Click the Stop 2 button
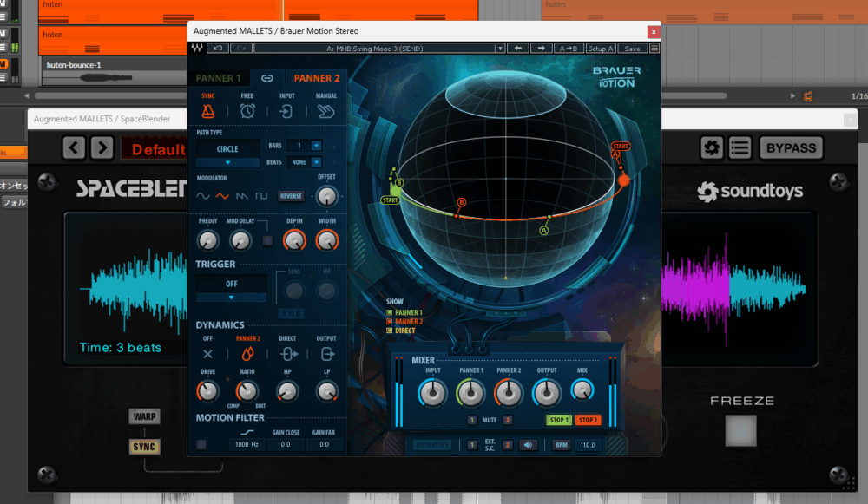This screenshot has width=868, height=504. click(588, 420)
